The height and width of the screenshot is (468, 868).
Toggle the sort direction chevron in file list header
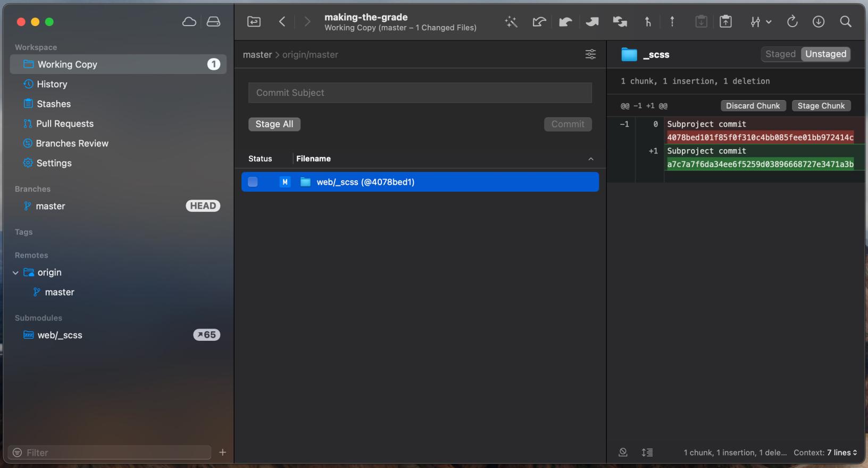click(x=590, y=159)
